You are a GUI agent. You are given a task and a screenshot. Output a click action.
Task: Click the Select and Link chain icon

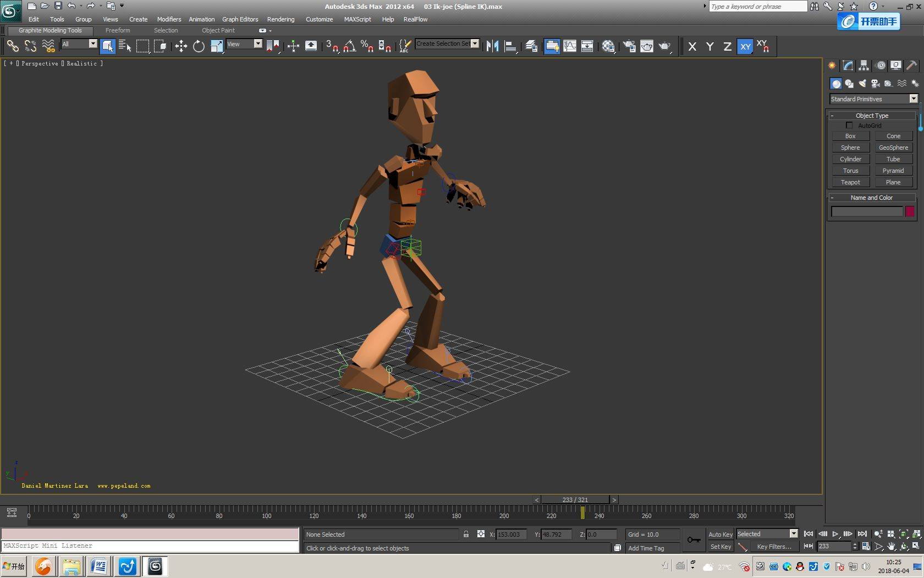12,46
